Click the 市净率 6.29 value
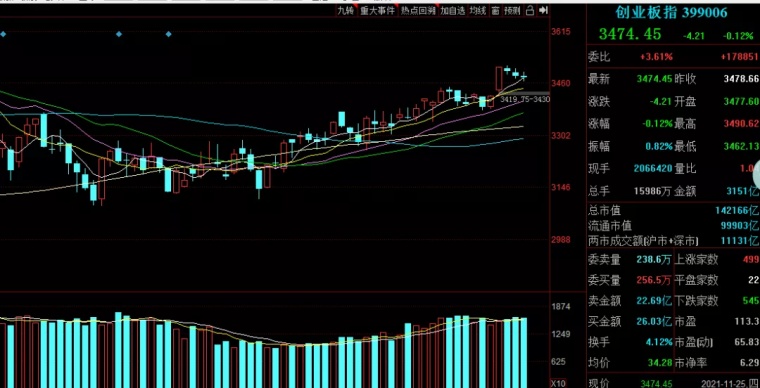The image size is (760, 388). [749, 362]
